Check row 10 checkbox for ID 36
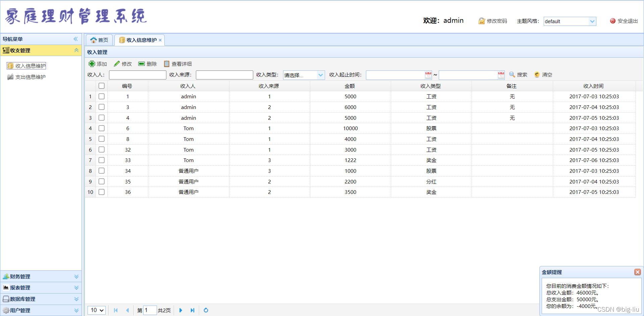644x316 pixels. pos(102,192)
